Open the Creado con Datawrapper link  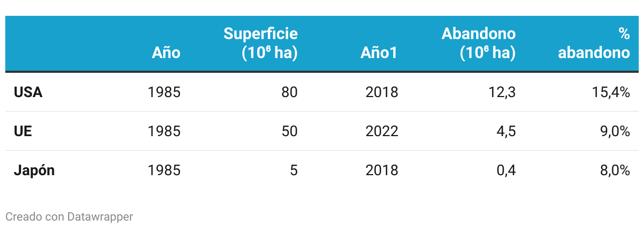pyautogui.click(x=69, y=216)
